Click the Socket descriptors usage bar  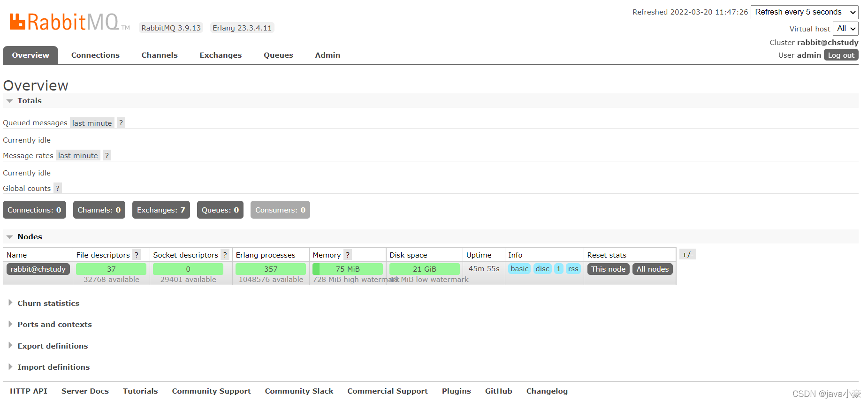pos(188,269)
